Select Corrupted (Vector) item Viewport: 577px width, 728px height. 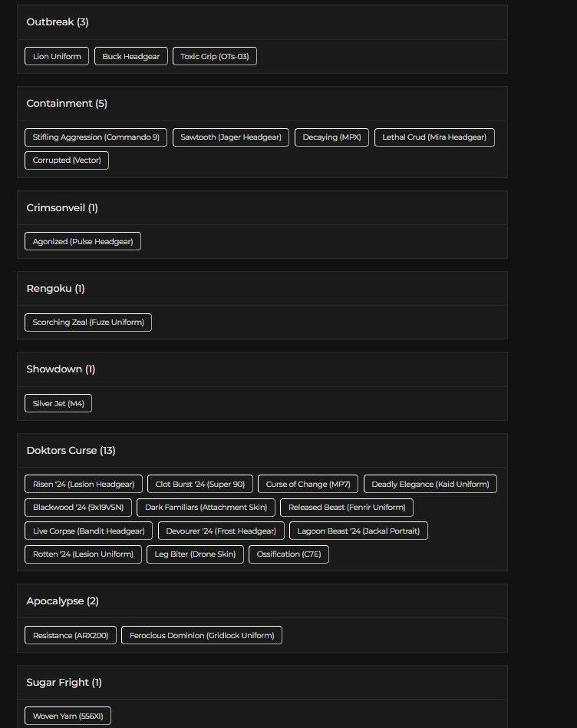point(66,160)
